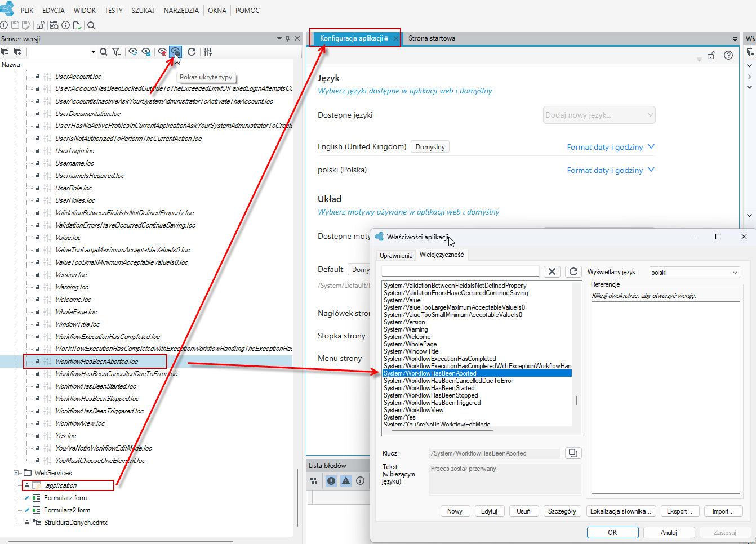Expand the WebServices folder in the tree
The height and width of the screenshot is (544, 756).
click(16, 473)
